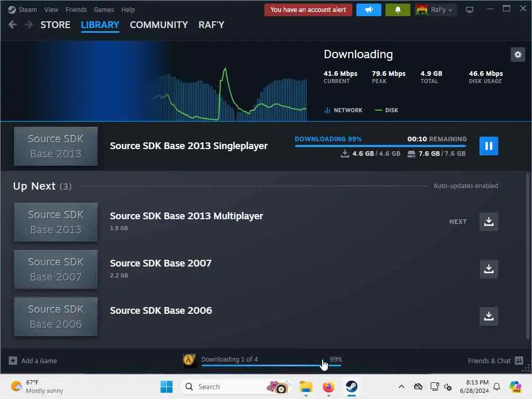Open Windows Start menu
532x399 pixels.
[166, 387]
